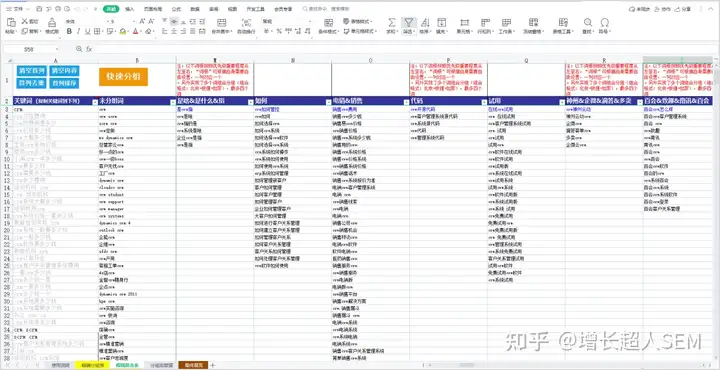Screen dimensions: 720x370
Task: Open the filter dropdown on 试用 header
Action: tap(562, 101)
